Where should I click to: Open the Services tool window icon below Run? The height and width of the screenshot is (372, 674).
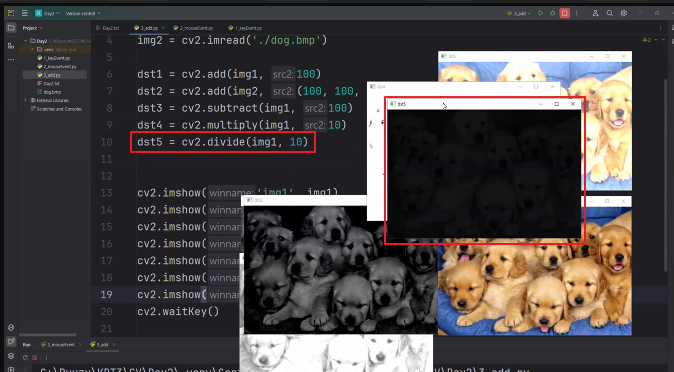tap(11, 356)
